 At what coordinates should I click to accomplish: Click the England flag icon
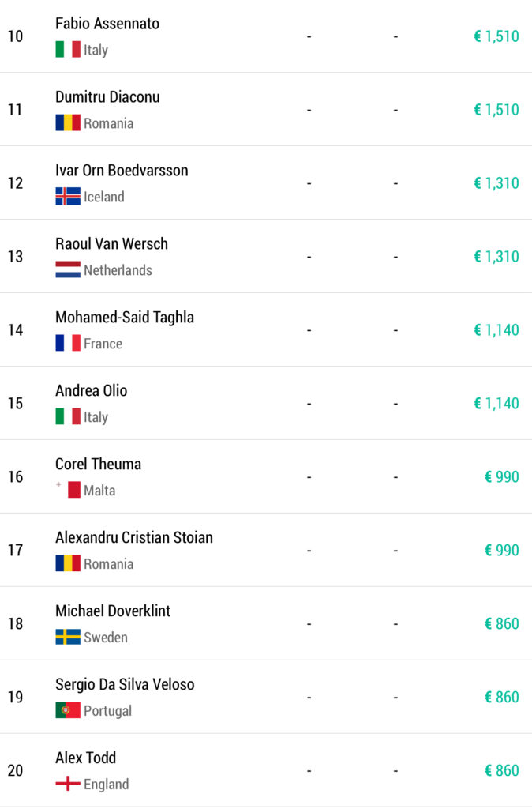coord(68,785)
